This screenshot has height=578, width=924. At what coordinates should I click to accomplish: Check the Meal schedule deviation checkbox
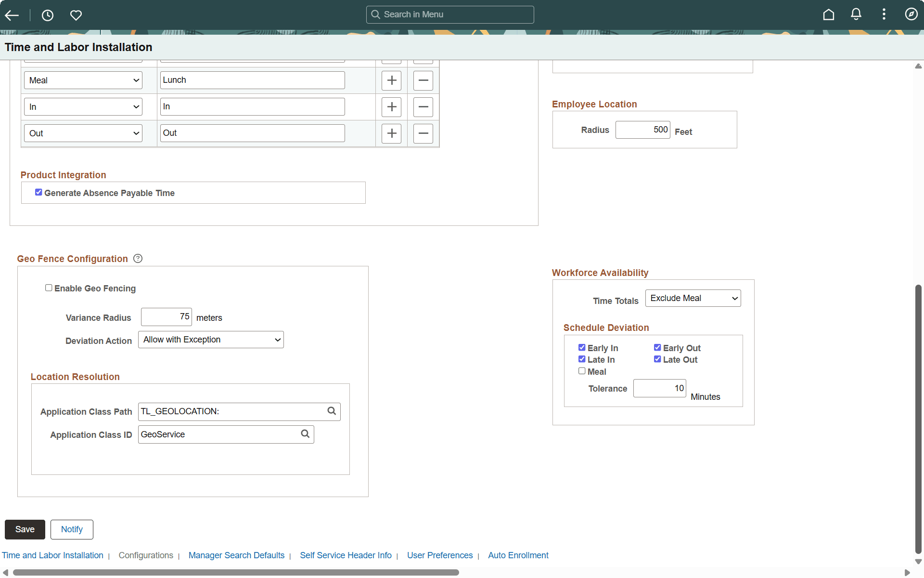coord(581,370)
